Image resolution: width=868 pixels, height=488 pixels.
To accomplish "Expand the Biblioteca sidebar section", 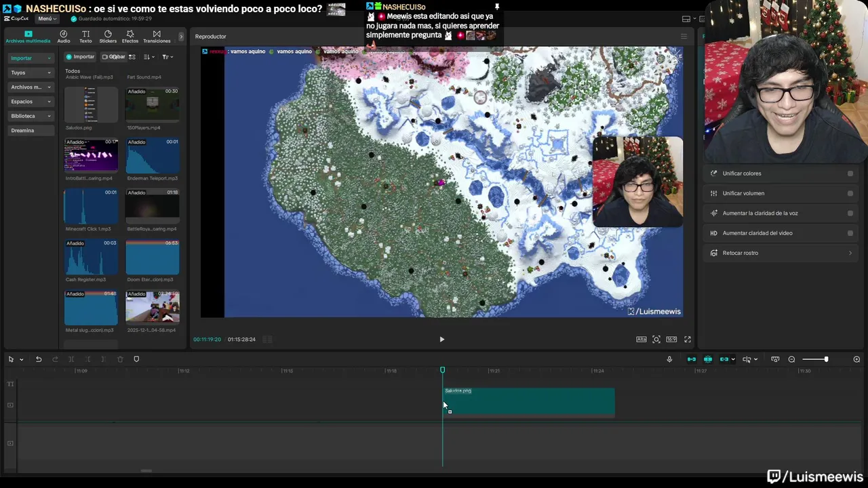I will pos(31,116).
